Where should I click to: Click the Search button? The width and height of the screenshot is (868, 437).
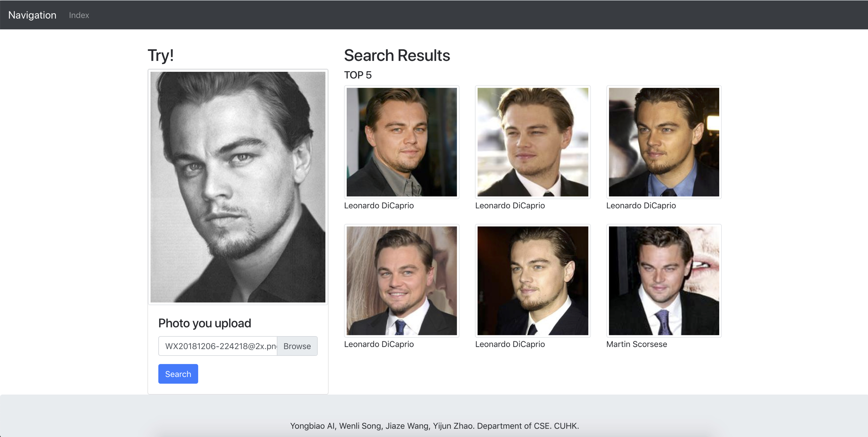coord(178,374)
